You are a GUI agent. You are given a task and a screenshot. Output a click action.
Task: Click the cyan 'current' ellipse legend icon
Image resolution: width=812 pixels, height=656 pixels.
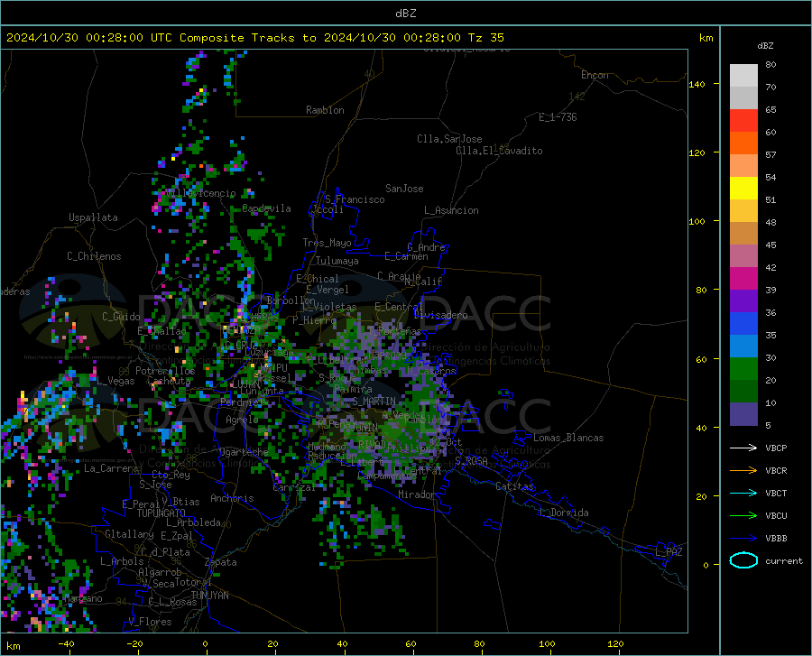click(743, 560)
